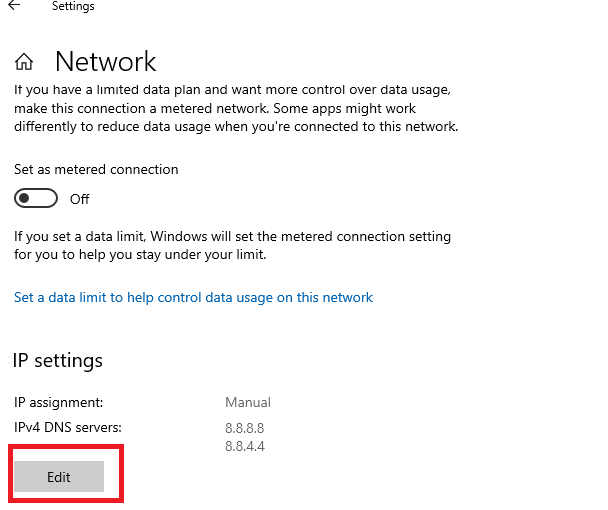This screenshot has width=608, height=510.
Task: Open the set a data limit link
Action: coord(193,297)
